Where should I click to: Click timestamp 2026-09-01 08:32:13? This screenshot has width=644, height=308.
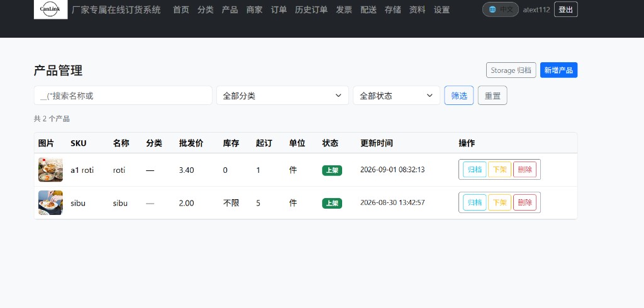pos(392,170)
